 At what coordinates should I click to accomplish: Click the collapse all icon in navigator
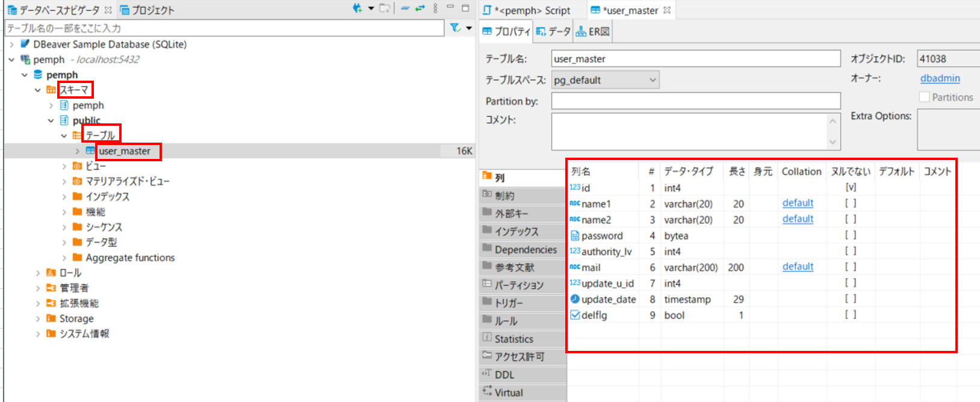tap(405, 8)
